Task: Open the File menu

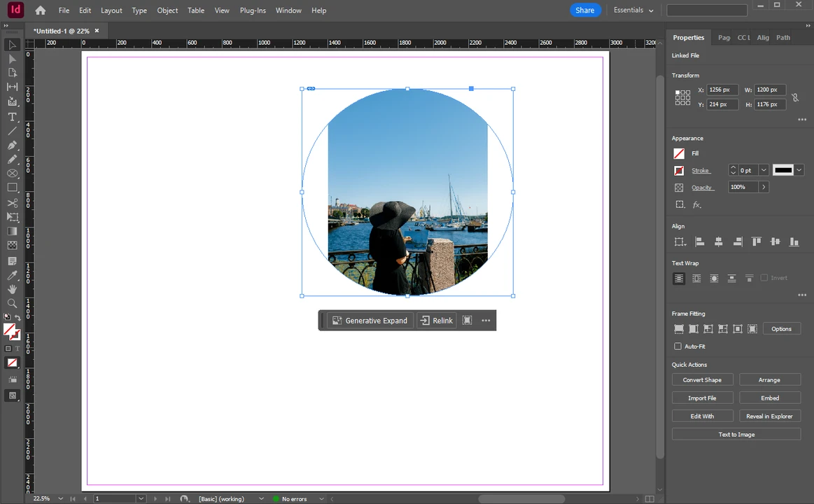Action: pyautogui.click(x=64, y=10)
